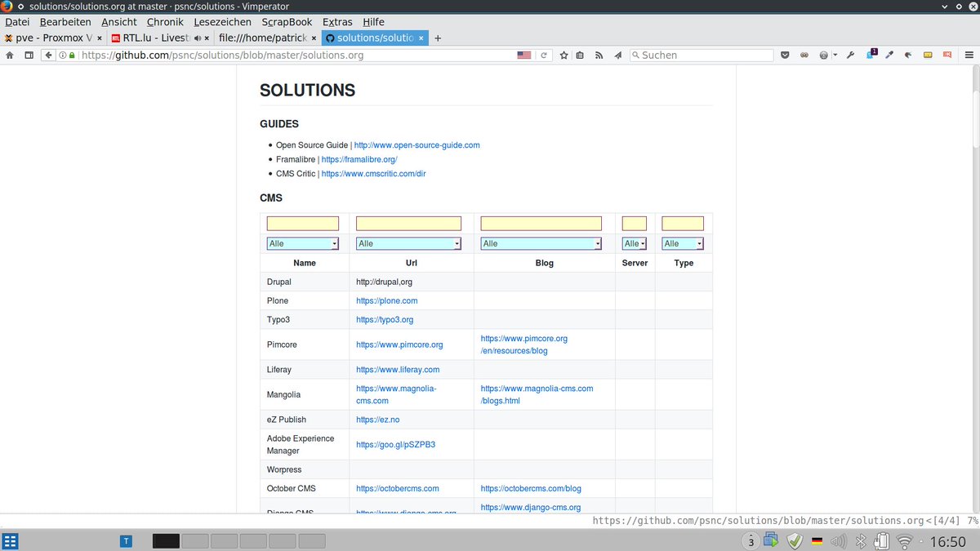The width and height of the screenshot is (980, 551).
Task: Visit the Framalibre guide link
Action: [x=359, y=159]
